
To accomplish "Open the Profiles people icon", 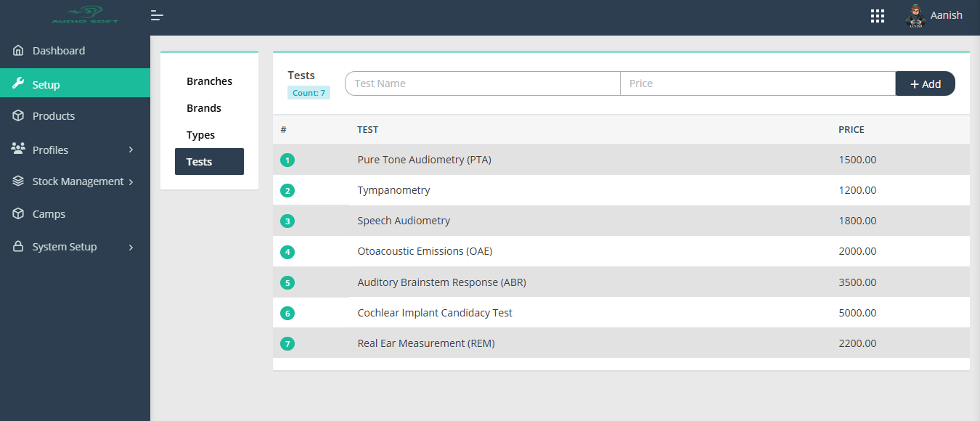I will pos(17,149).
